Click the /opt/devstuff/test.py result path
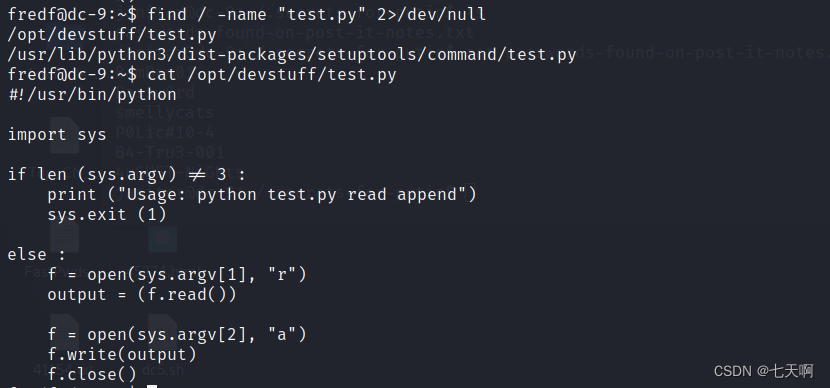This screenshot has height=388, width=830. pos(112,35)
